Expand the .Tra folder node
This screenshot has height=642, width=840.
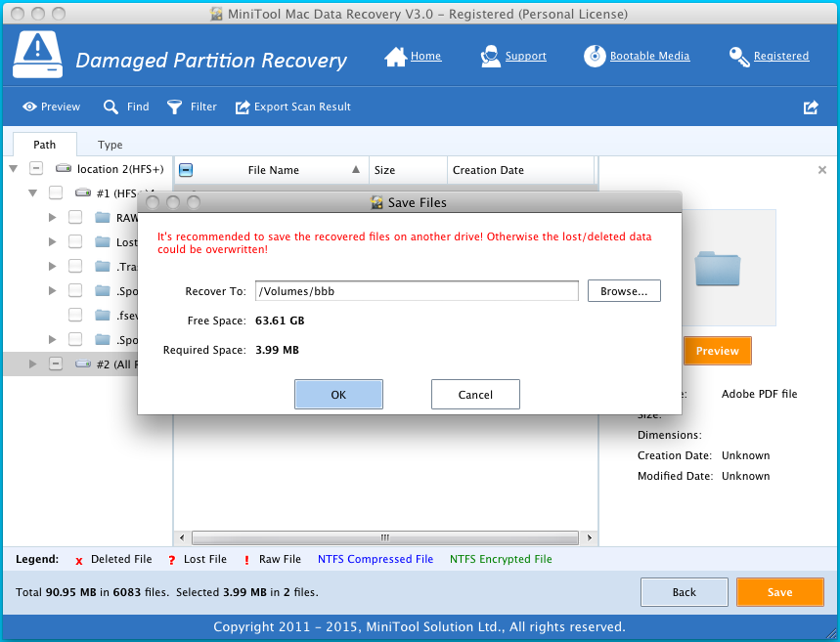pos(52,266)
